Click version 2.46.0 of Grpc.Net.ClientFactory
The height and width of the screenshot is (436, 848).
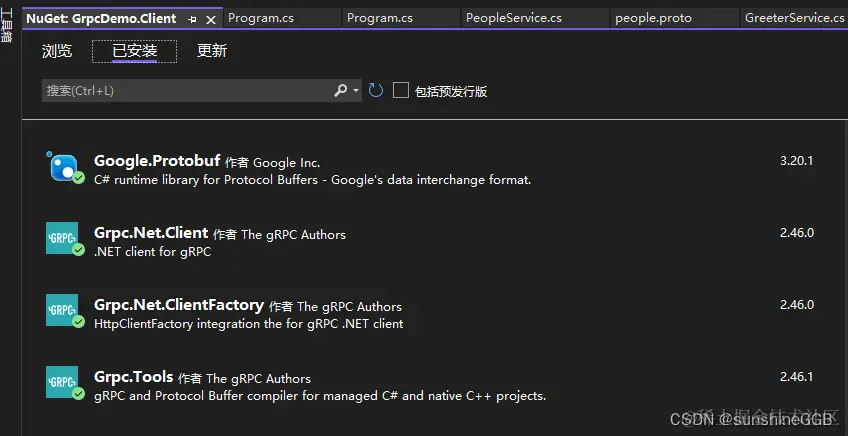(x=797, y=305)
